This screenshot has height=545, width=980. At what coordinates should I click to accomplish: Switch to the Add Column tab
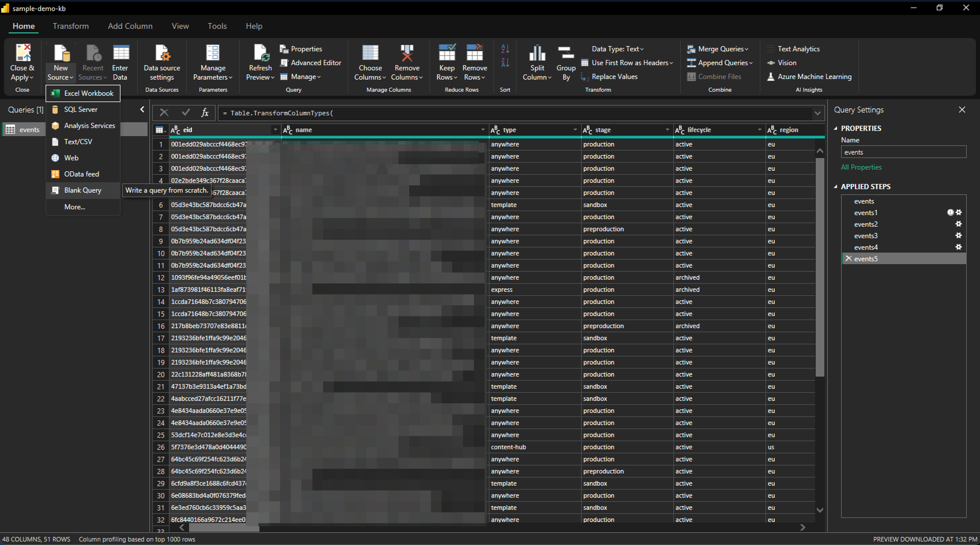click(x=130, y=26)
